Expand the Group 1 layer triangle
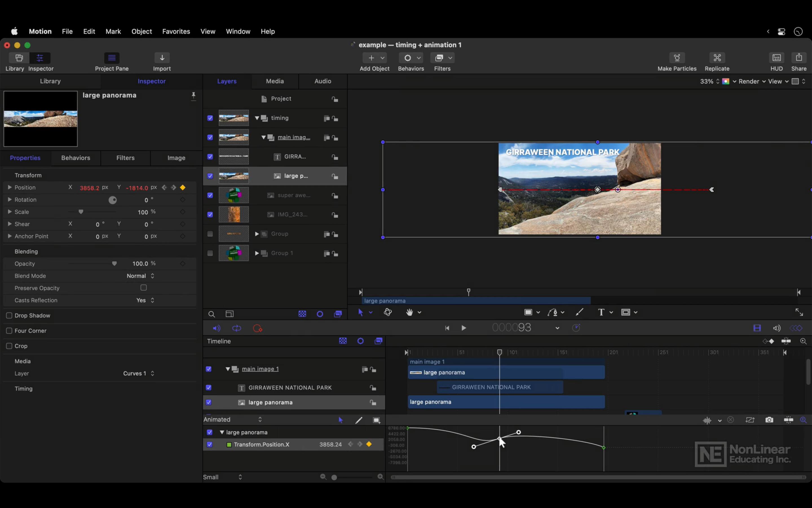 pos(257,253)
